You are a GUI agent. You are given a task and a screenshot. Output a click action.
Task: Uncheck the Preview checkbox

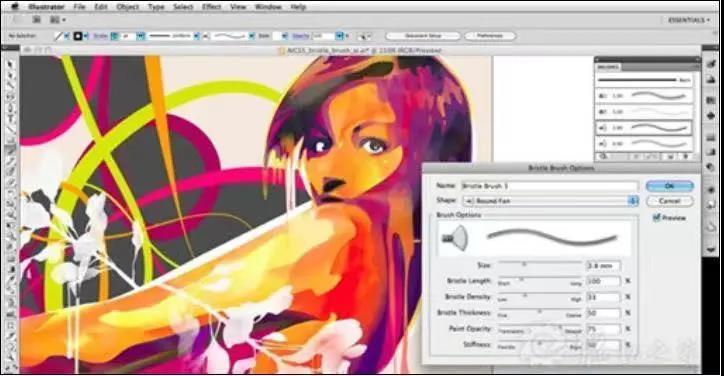pos(656,218)
